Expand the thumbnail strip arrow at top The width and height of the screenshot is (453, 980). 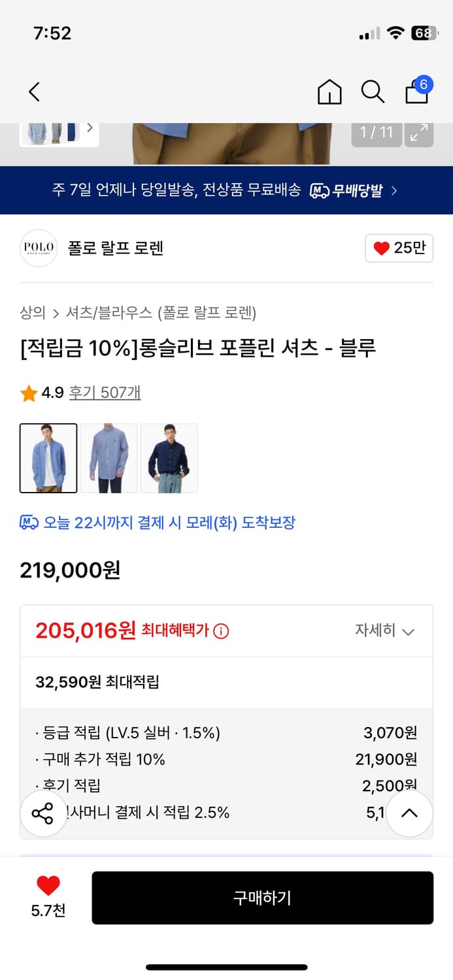tap(90, 129)
